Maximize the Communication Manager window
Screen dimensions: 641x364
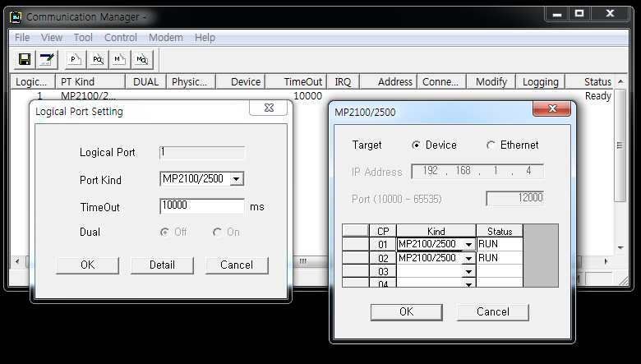click(x=579, y=13)
